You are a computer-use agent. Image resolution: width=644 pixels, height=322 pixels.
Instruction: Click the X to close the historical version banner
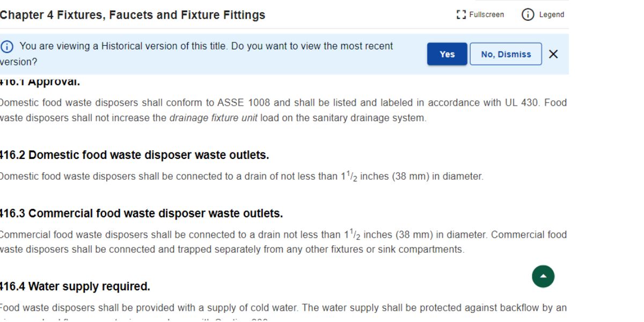coord(553,54)
